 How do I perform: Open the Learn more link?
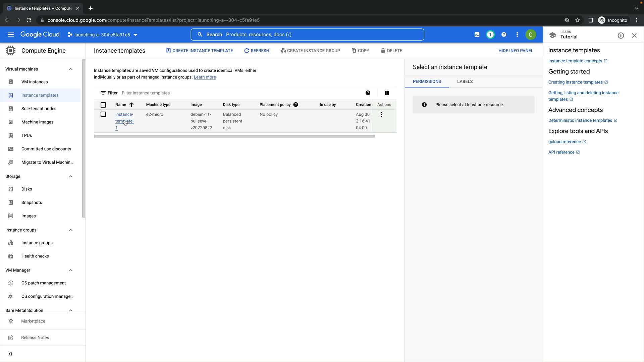tap(205, 77)
